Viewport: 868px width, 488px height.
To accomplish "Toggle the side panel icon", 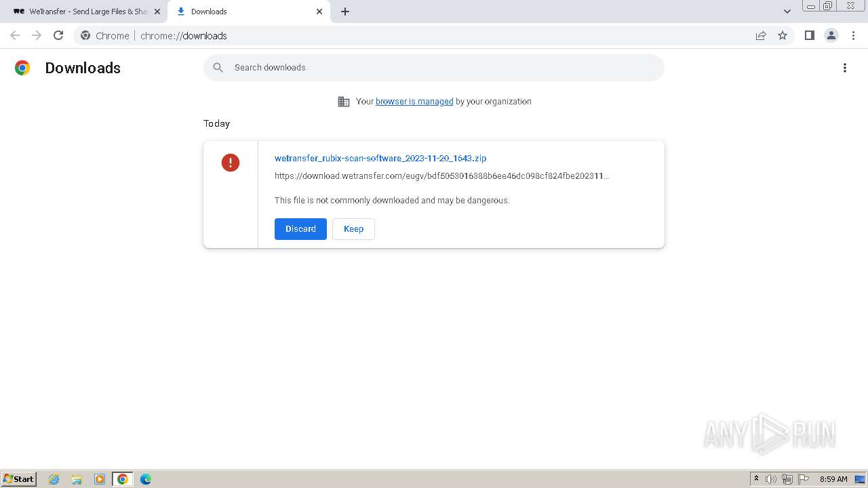I will coord(809,35).
